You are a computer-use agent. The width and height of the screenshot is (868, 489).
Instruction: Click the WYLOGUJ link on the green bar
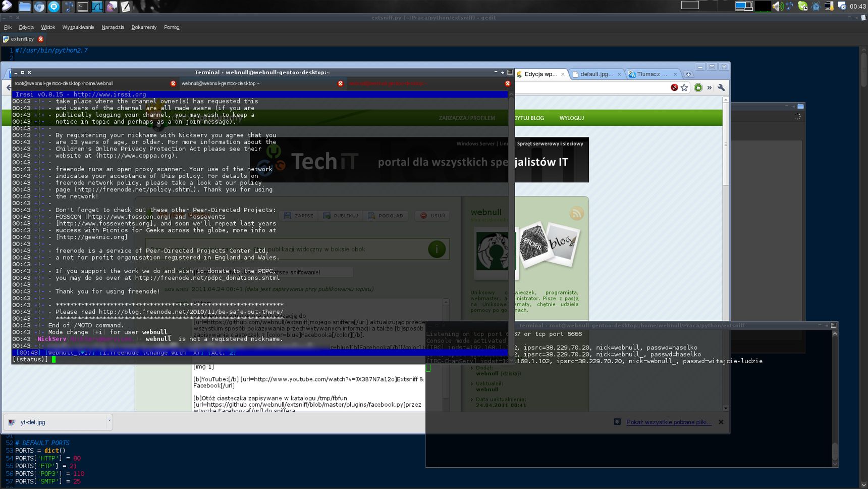pos(572,118)
